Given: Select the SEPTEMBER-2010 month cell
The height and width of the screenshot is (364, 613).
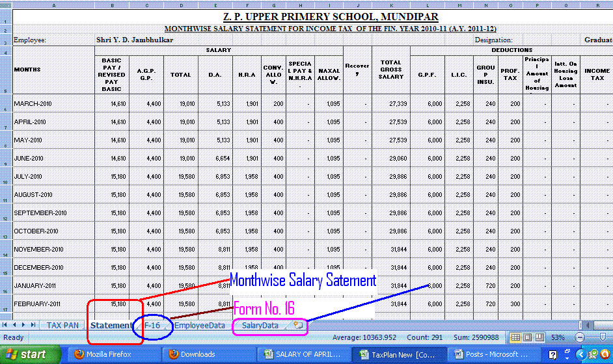Looking at the screenshot, I should point(53,213).
